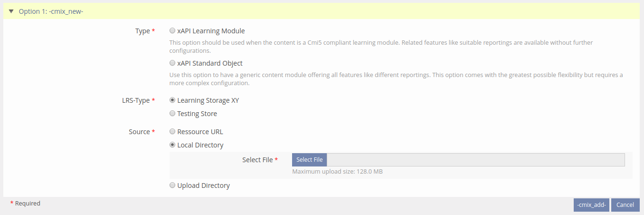Click the 'Source' field label
This screenshot has width=644, height=215.
[x=139, y=132]
